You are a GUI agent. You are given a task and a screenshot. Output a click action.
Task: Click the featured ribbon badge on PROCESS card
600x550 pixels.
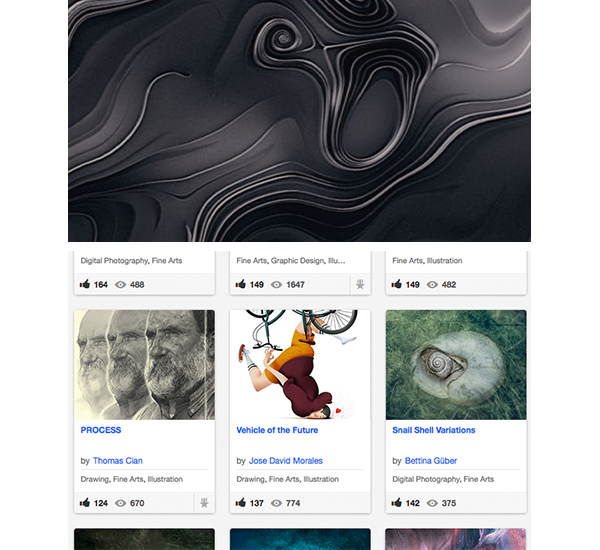pyautogui.click(x=204, y=503)
